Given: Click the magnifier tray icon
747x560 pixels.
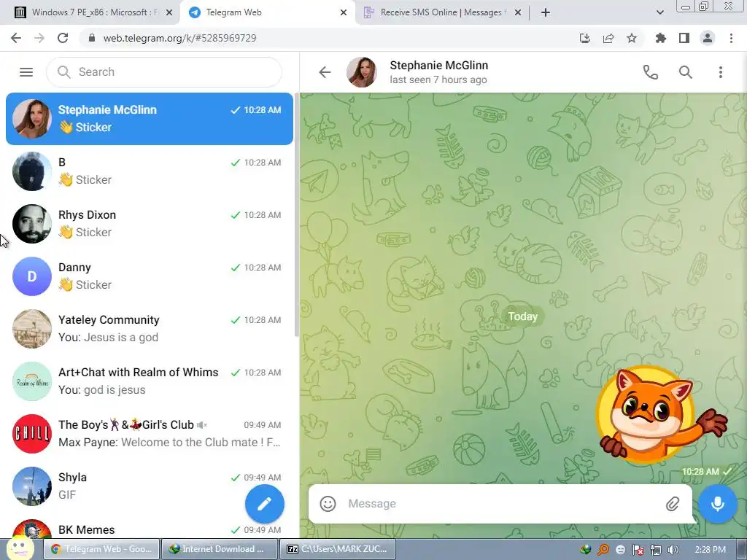Looking at the screenshot, I should [x=603, y=550].
